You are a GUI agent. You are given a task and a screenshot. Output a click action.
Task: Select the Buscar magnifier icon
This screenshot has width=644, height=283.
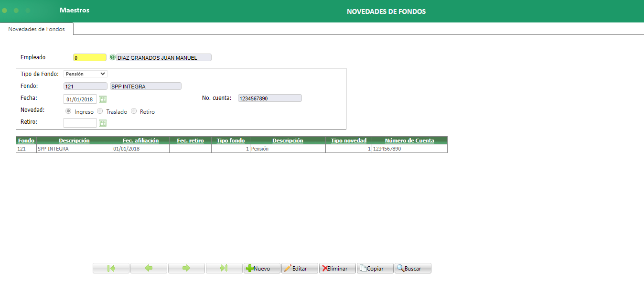[400, 268]
